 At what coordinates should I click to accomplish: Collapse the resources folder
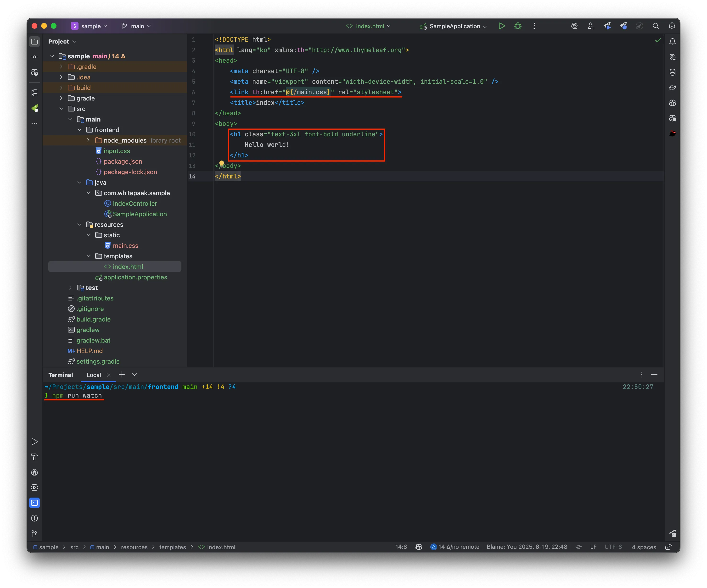coord(79,224)
